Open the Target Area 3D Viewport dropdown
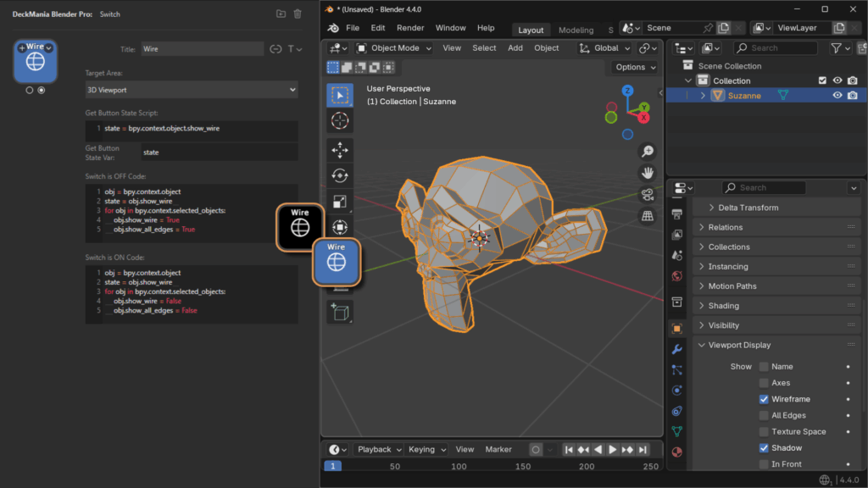This screenshot has width=868, height=488. pos(192,89)
